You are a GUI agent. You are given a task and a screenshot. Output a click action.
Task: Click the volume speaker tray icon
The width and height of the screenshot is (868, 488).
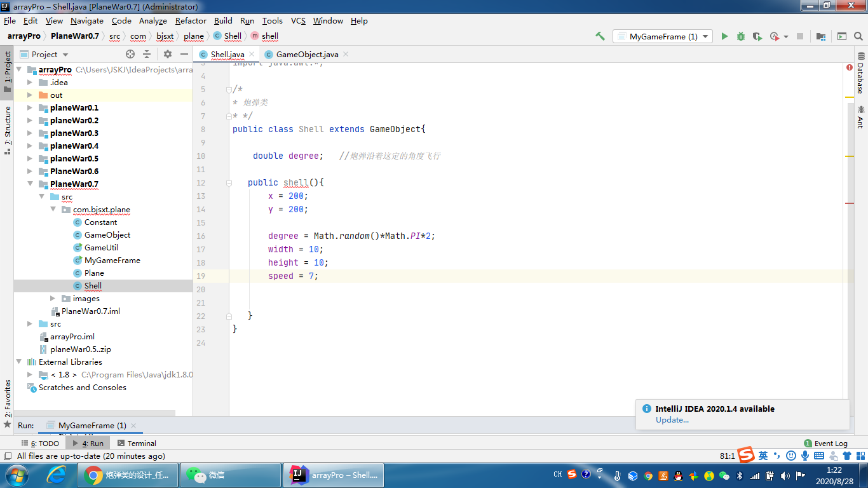click(x=785, y=475)
